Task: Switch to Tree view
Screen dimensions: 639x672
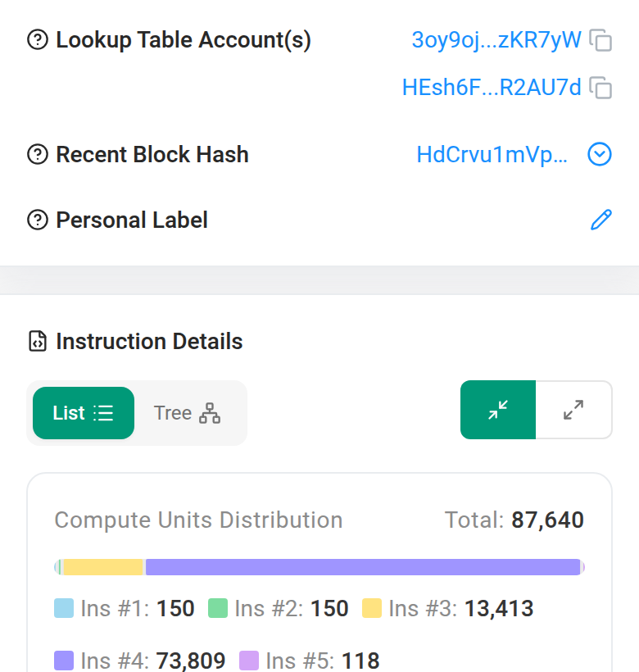Action: 187,413
